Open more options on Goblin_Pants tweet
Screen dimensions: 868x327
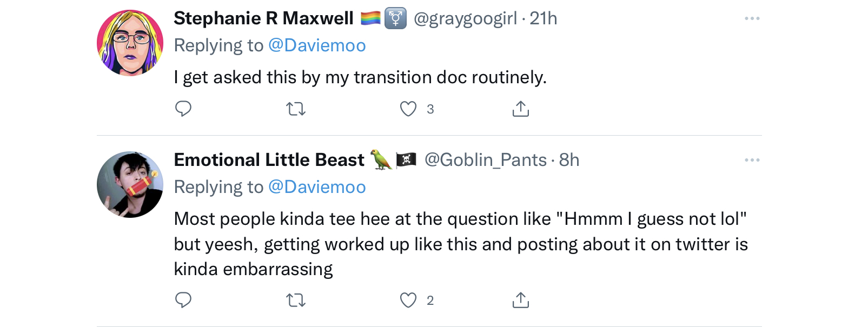pos(752,160)
